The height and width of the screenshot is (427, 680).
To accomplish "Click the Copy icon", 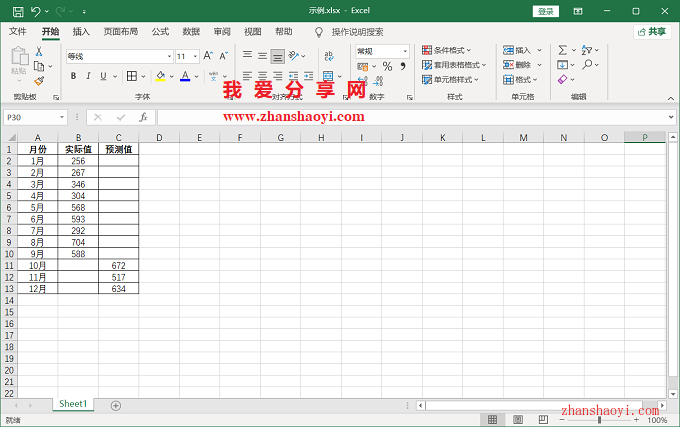I will 39,66.
